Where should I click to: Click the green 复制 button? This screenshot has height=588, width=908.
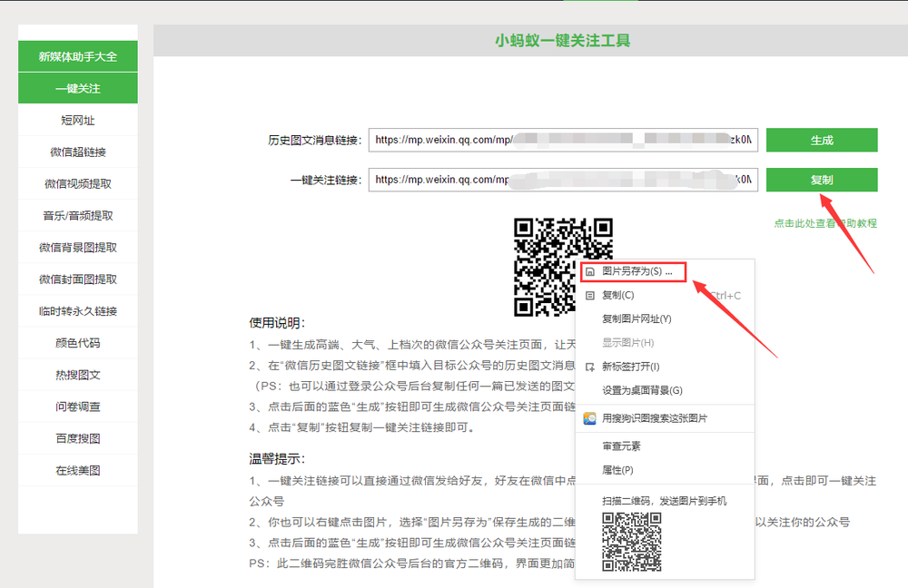tap(822, 180)
